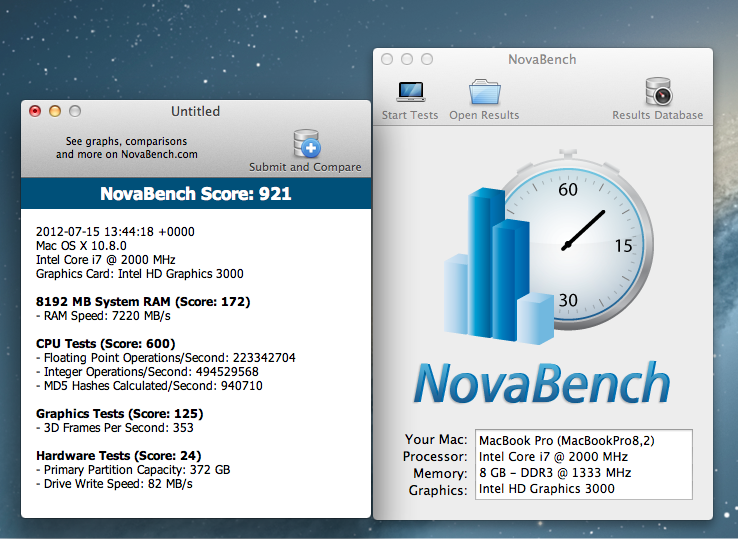Click the 3D Frames Per Second: 353 line
Image resolution: width=738 pixels, height=539 pixels.
pyautogui.click(x=115, y=428)
